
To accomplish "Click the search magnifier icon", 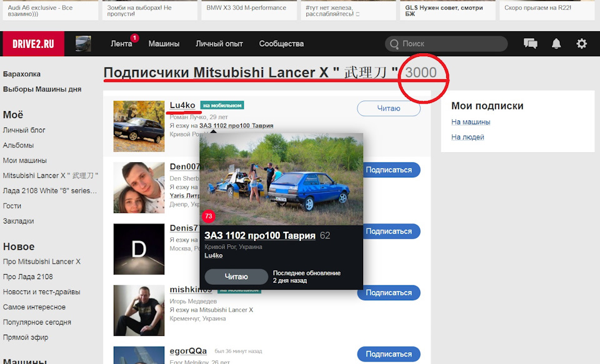I will click(x=394, y=44).
